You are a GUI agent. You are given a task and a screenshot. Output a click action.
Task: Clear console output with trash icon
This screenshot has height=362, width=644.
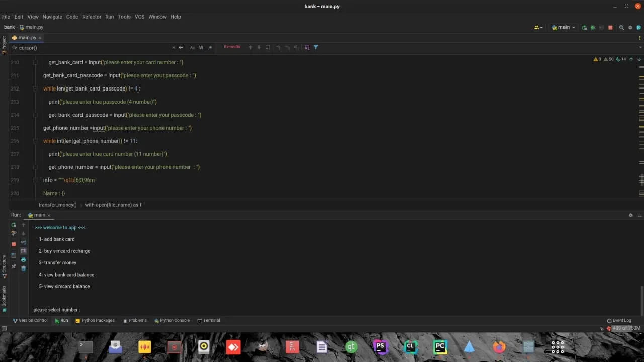(23, 268)
